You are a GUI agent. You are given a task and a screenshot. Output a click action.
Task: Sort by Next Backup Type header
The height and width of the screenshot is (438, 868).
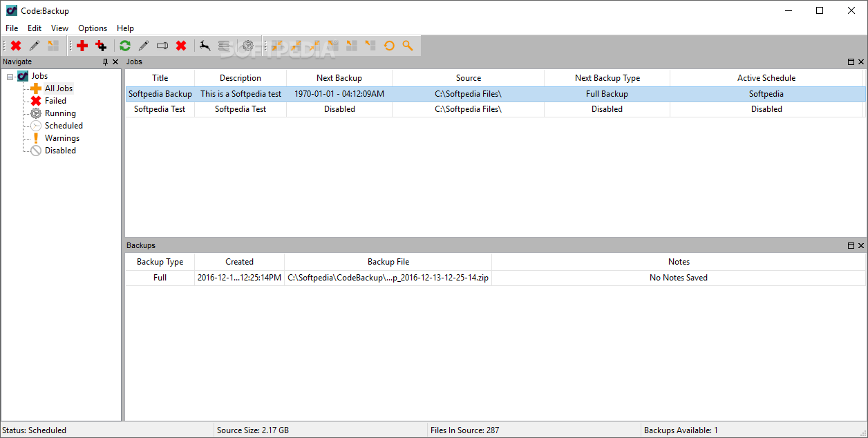point(607,78)
